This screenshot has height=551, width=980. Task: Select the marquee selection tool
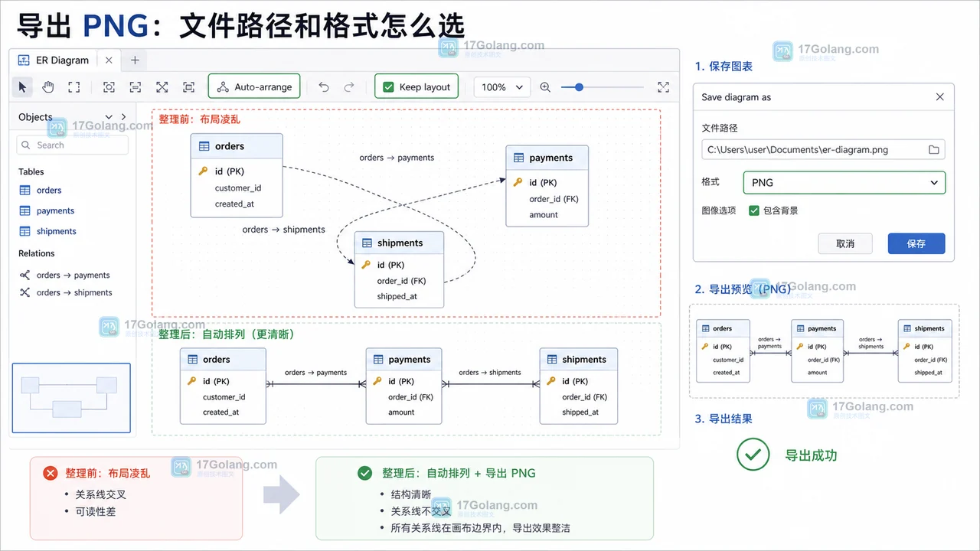pyautogui.click(x=73, y=87)
